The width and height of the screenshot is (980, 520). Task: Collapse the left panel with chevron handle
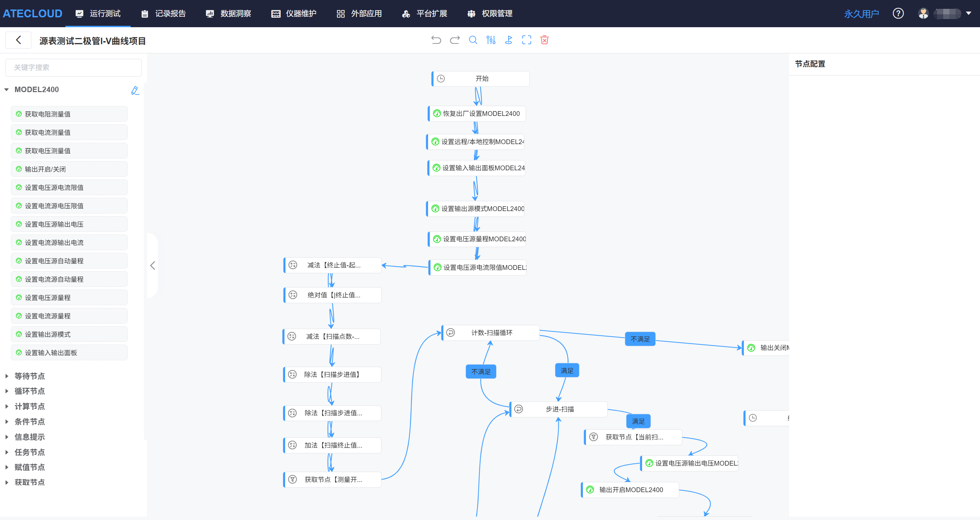(152, 265)
